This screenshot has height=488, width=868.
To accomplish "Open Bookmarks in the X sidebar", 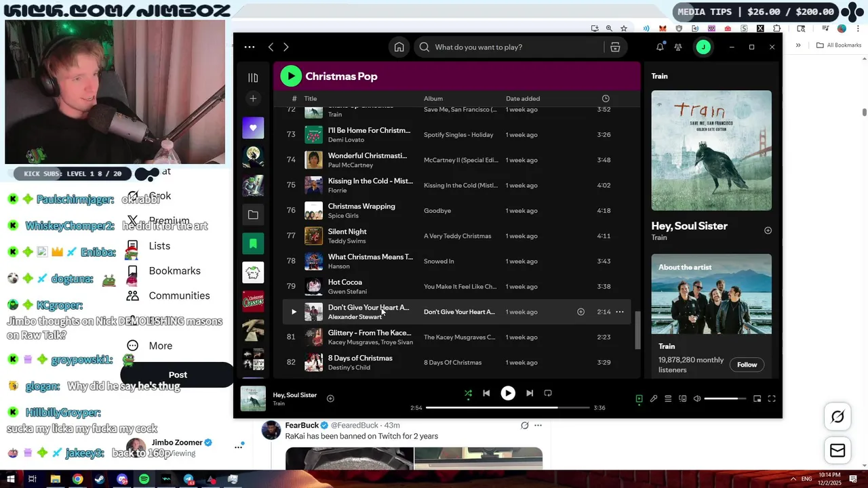I will click(164, 271).
